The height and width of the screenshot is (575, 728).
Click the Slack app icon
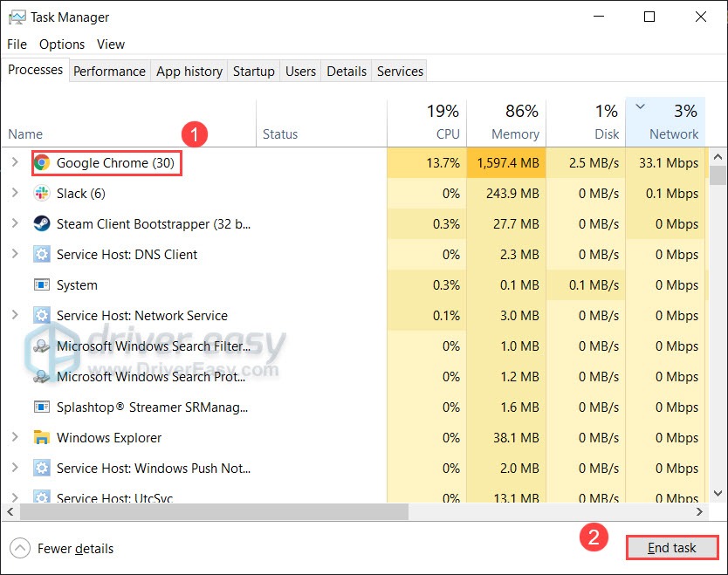point(42,193)
